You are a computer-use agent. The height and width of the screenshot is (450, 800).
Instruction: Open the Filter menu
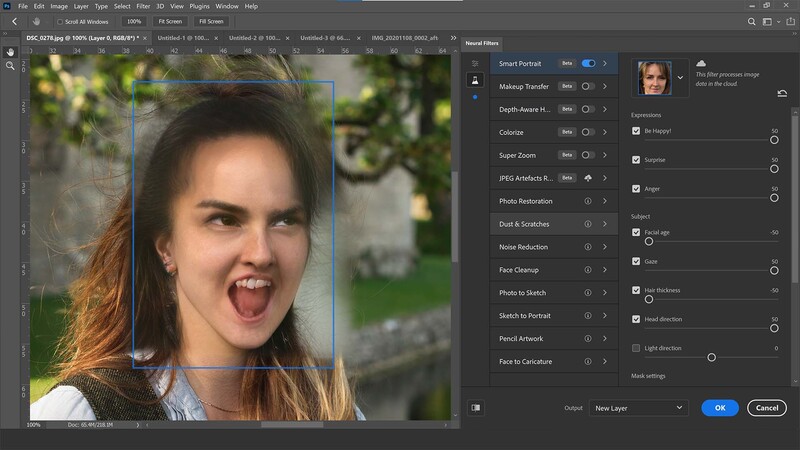point(143,6)
